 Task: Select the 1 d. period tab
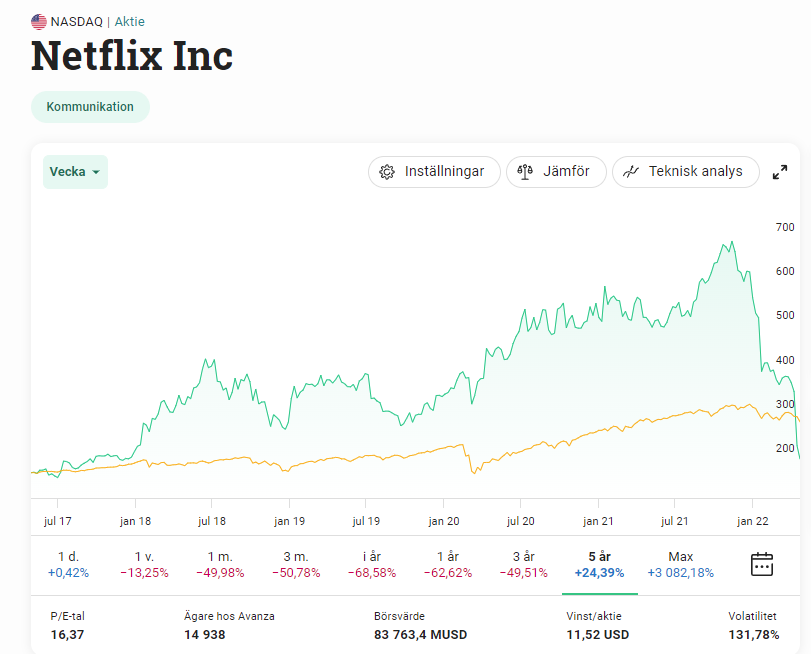68,564
